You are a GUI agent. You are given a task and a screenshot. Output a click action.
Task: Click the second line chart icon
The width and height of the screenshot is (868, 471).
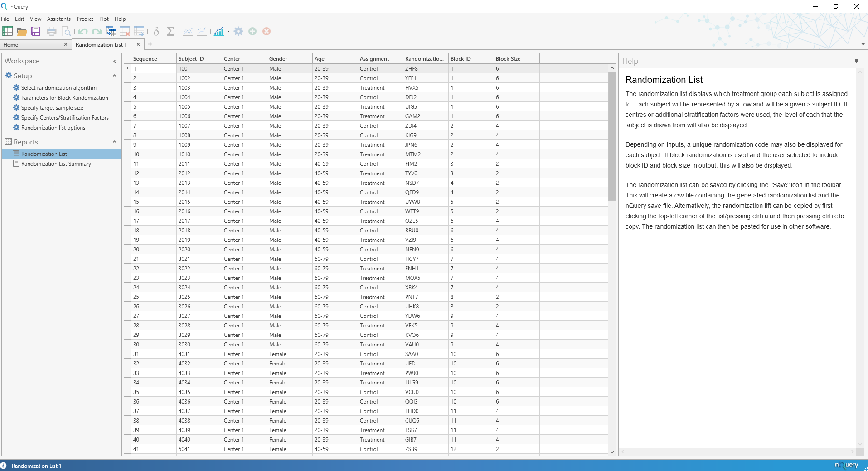202,31
